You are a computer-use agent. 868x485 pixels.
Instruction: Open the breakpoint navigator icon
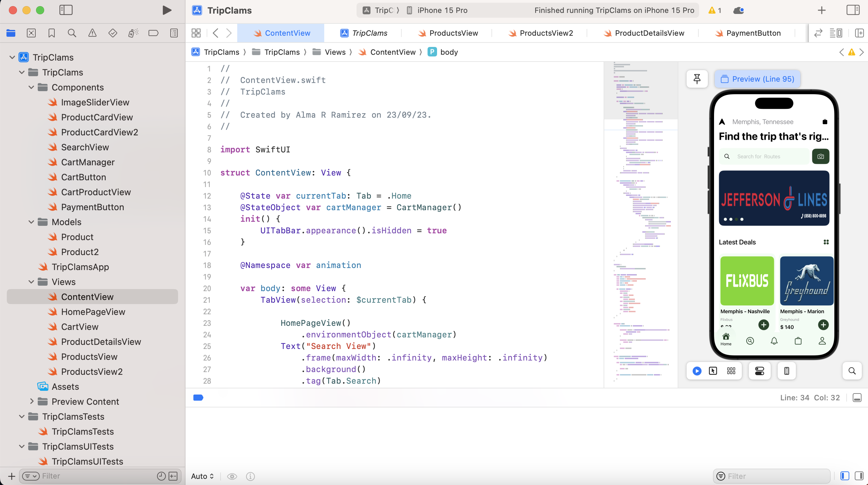pyautogui.click(x=153, y=33)
